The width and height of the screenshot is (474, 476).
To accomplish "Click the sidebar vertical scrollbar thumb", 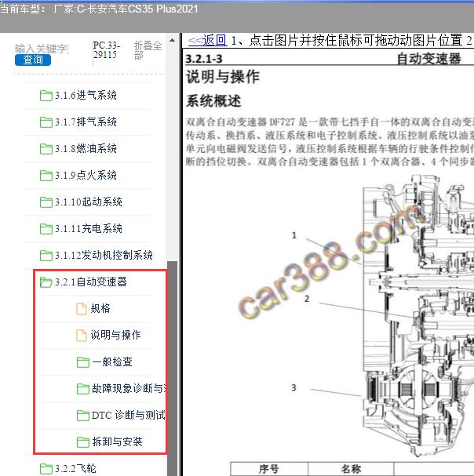I will [173, 369].
